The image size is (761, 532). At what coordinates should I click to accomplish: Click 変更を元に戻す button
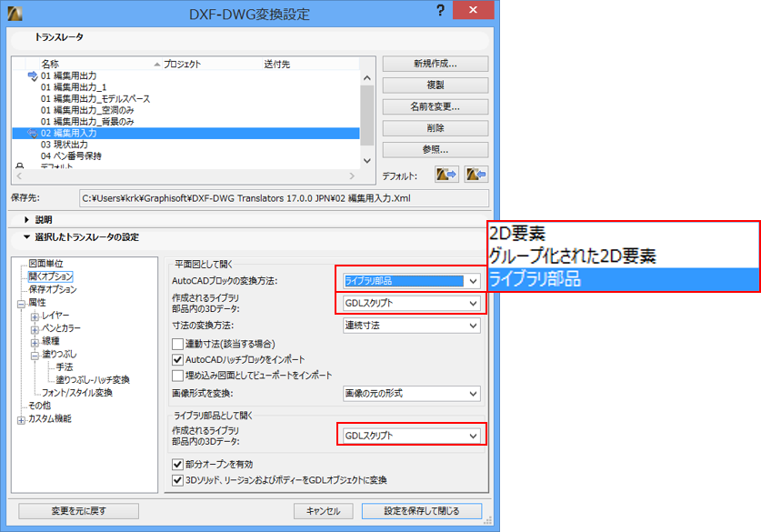click(x=78, y=511)
